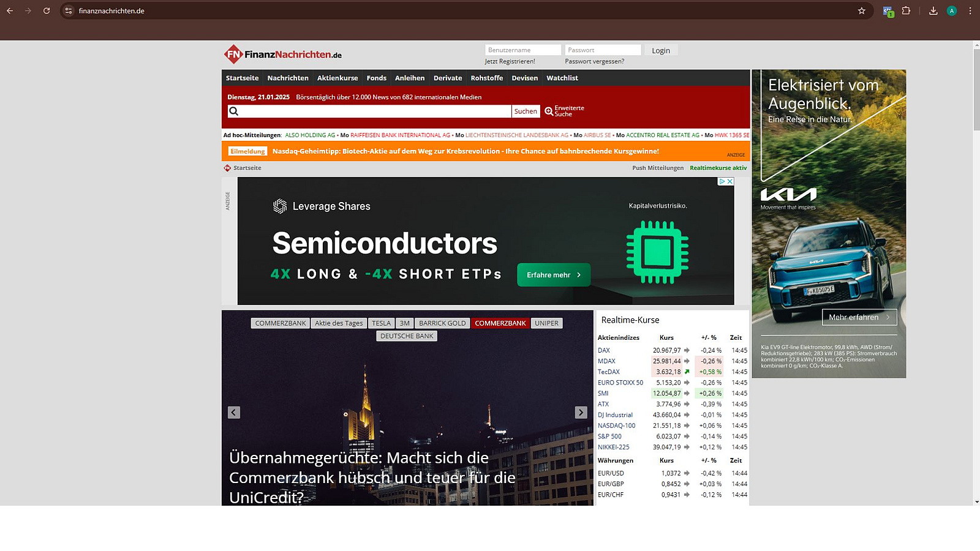
Task: Click the Kia logo in sidebar ad
Action: (x=788, y=195)
